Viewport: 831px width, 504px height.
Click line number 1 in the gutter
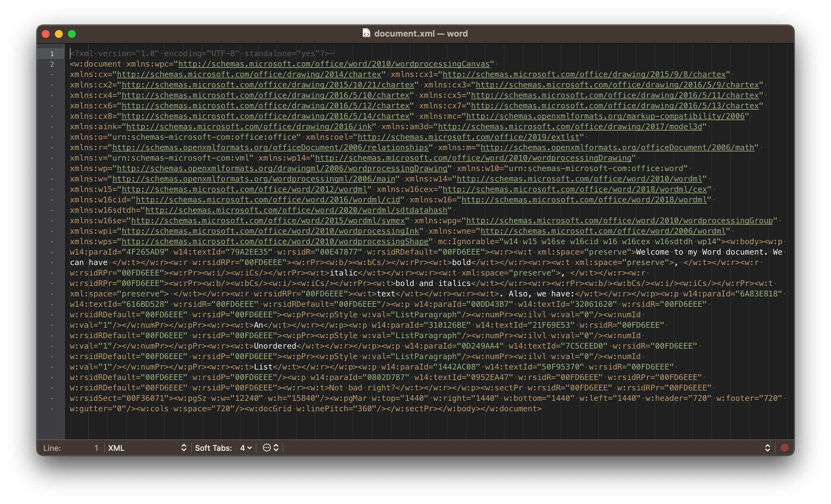[52, 53]
